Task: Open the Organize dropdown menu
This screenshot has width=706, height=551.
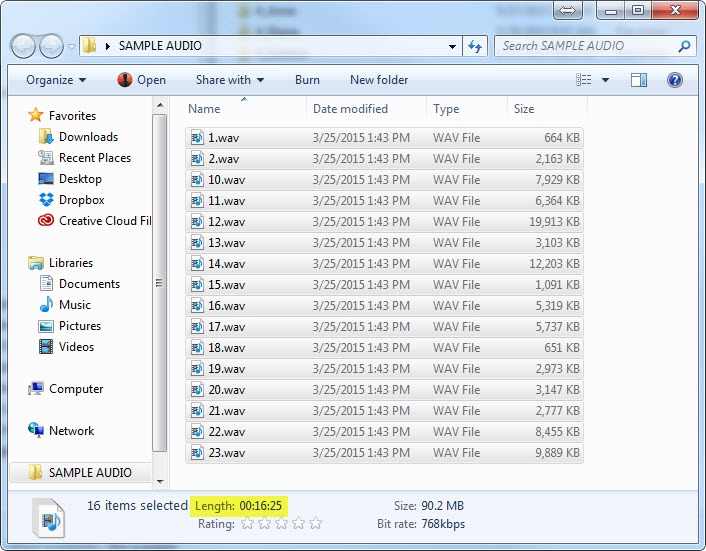Action: [56, 80]
